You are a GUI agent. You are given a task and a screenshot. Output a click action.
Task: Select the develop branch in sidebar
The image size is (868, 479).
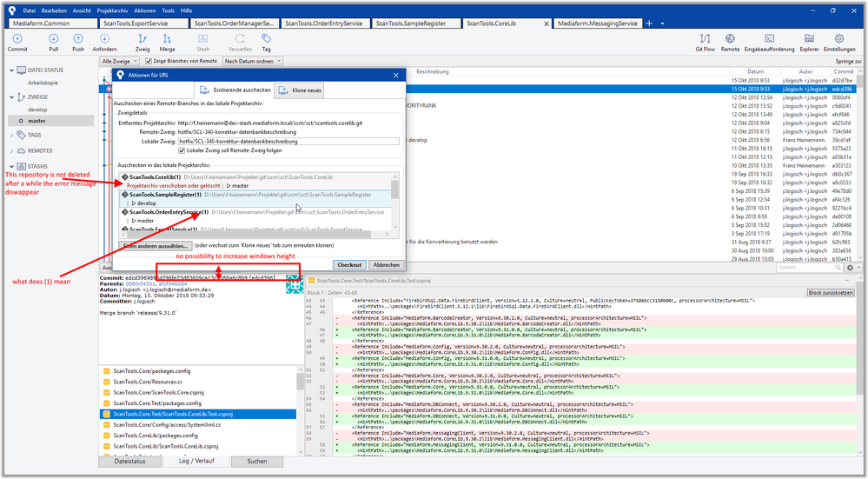[37, 110]
